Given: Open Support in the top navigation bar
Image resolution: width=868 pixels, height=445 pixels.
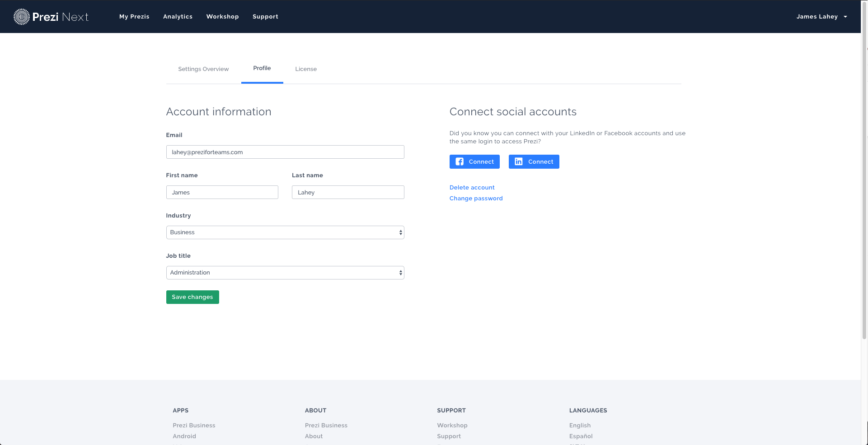Looking at the screenshot, I should click(265, 17).
